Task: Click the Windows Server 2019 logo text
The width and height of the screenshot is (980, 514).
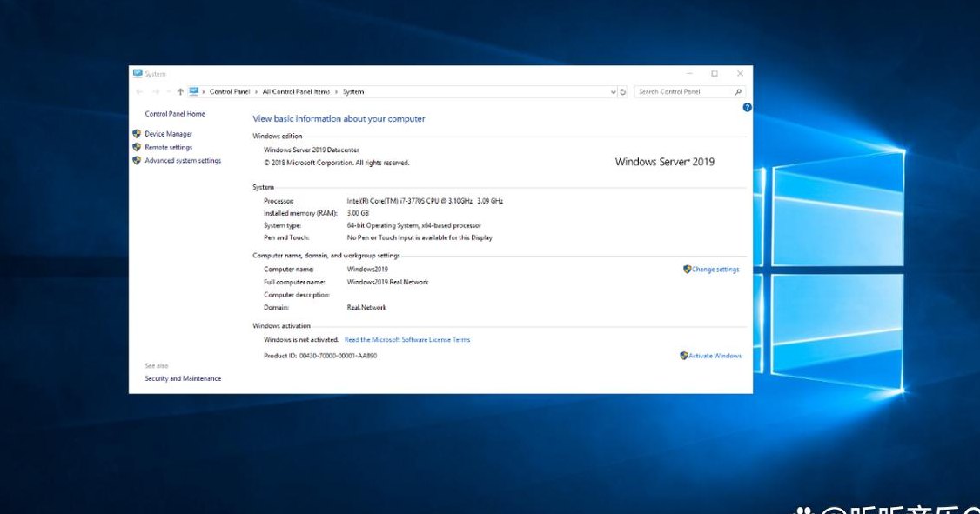Action: tap(664, 162)
